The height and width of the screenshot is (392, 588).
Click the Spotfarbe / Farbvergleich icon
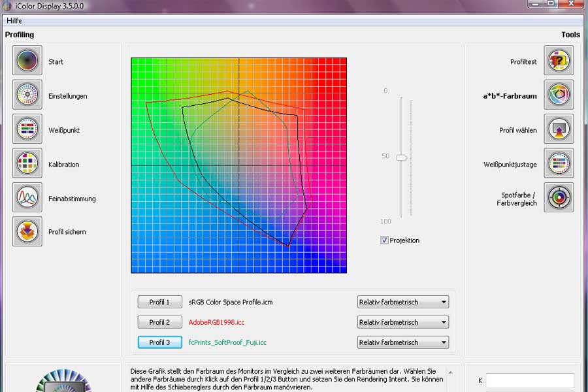559,197
